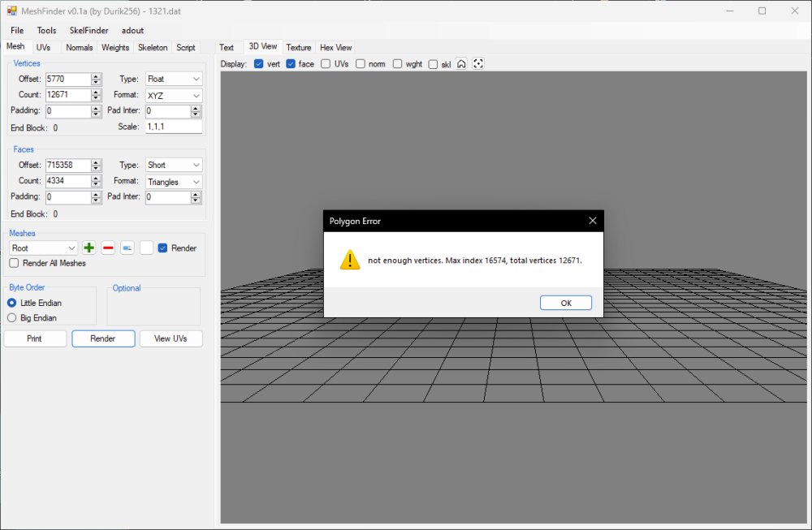Click the View UVs button

tap(171, 338)
